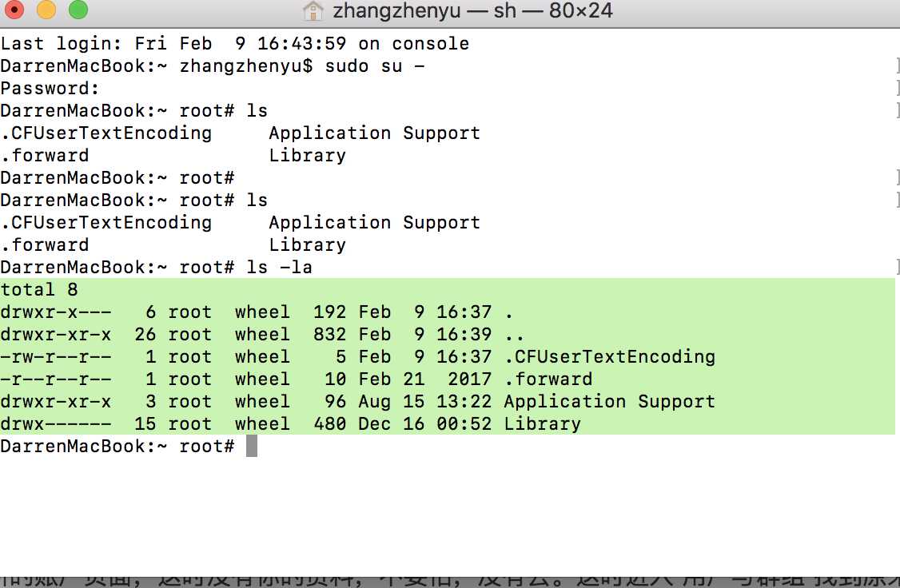Click the home folder icon in title bar
The width and height of the screenshot is (900, 588).
313,11
